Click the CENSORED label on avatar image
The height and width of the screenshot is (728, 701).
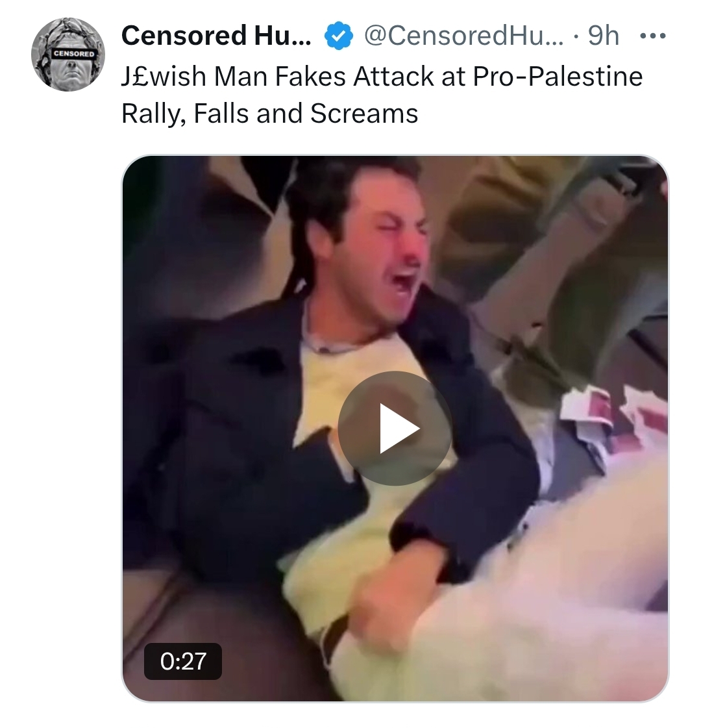(x=74, y=53)
